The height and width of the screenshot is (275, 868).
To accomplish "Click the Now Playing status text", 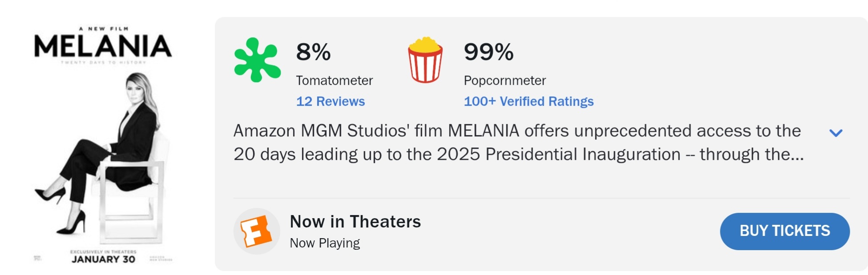I will point(325,243).
